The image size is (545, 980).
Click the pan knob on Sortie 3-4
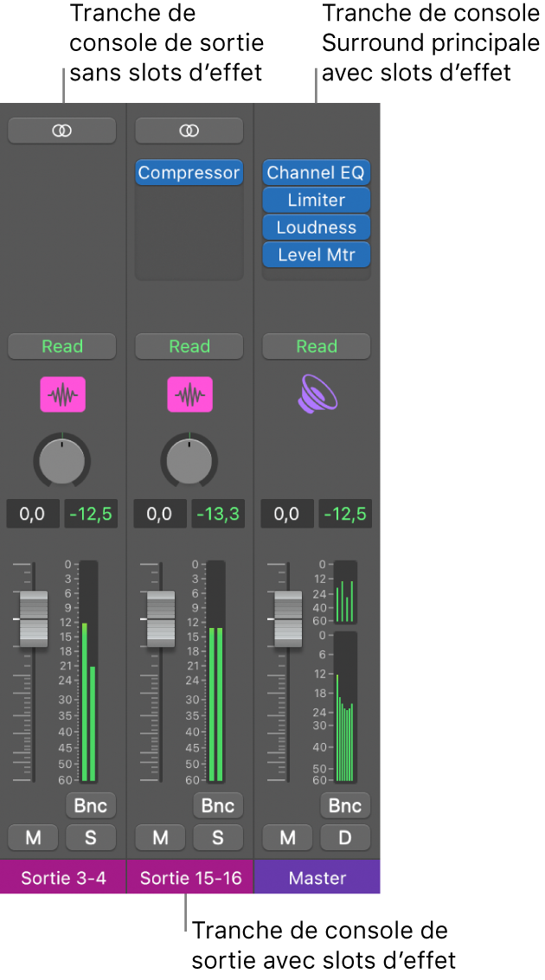62,458
